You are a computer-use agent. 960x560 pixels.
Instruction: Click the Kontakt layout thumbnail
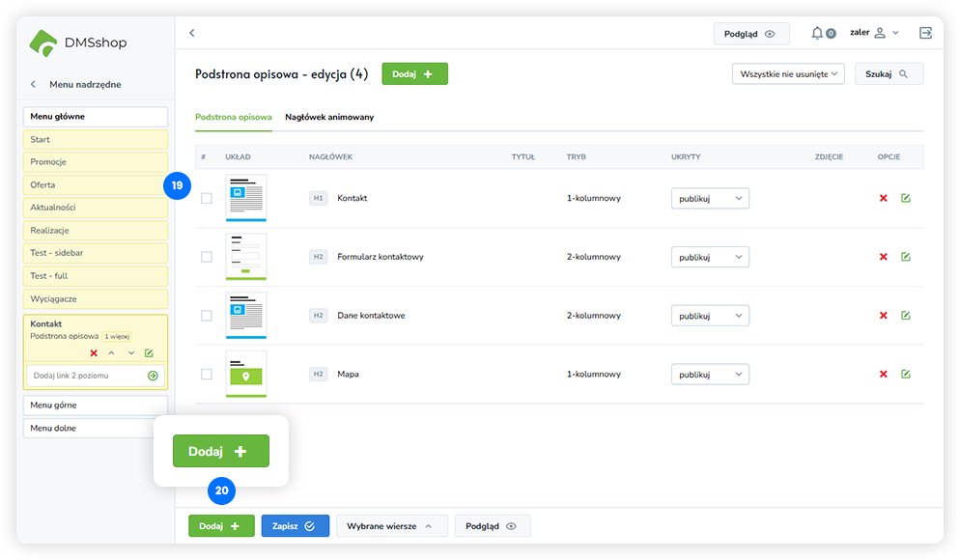click(245, 197)
